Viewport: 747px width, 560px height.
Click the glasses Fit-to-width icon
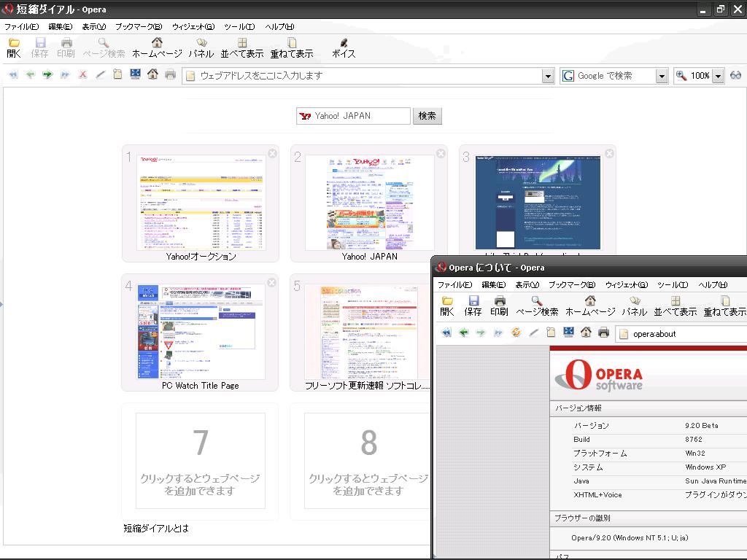tap(735, 75)
